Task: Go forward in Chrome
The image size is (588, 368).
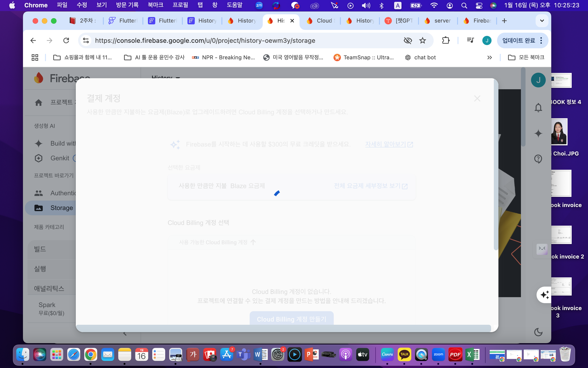Action: [50, 40]
